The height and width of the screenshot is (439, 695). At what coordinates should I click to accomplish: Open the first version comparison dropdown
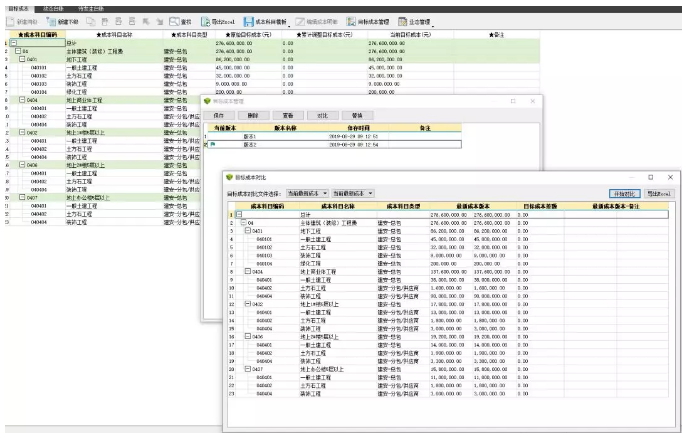(306, 192)
